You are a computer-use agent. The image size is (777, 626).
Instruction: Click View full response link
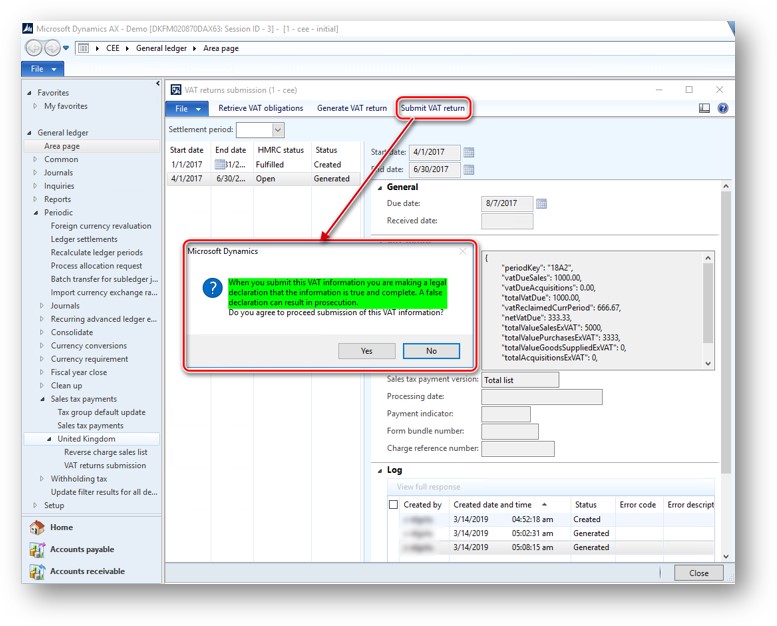pos(428,487)
